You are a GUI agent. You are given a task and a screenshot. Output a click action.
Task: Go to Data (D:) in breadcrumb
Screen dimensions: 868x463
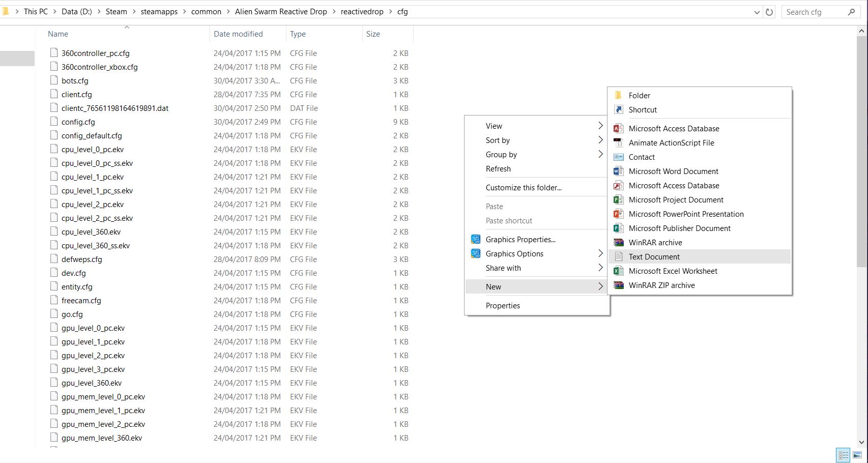[77, 12]
